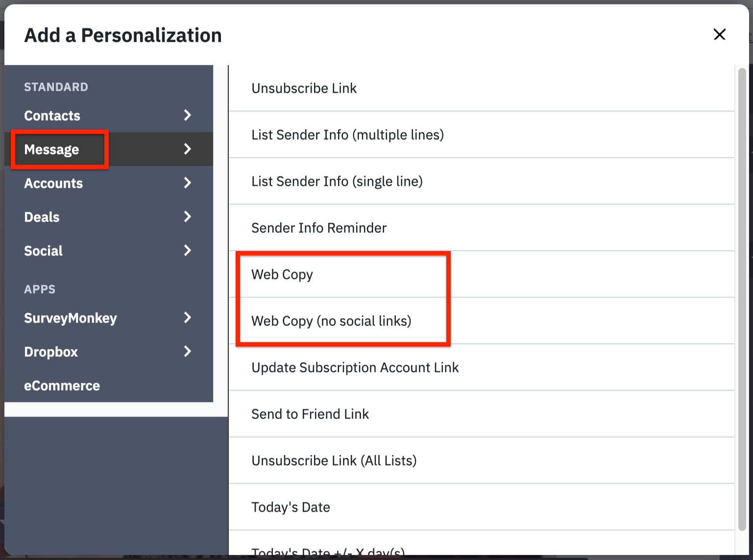
Task: Insert Update Subscription Account Link
Action: (355, 367)
